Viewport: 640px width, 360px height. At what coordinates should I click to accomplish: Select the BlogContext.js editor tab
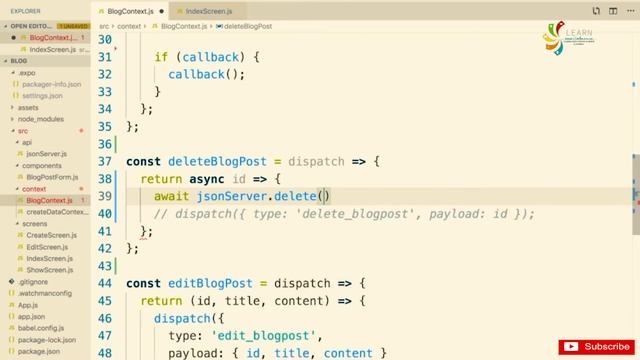[x=130, y=11]
